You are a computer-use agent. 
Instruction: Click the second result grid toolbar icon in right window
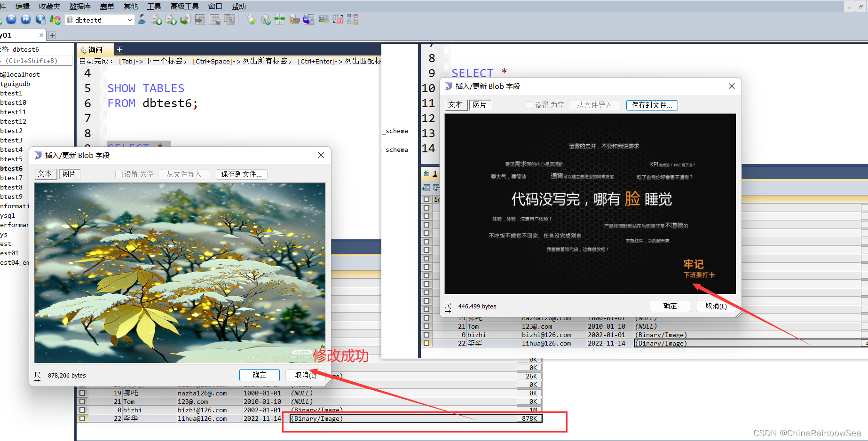click(436, 188)
